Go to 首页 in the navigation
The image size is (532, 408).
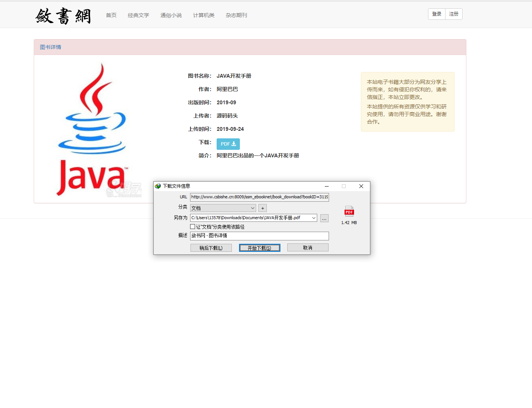coord(111,15)
